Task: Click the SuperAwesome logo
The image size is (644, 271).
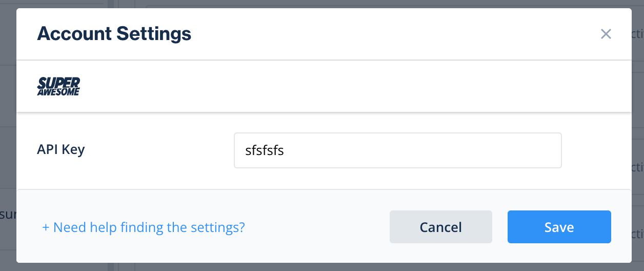Action: coord(58,87)
